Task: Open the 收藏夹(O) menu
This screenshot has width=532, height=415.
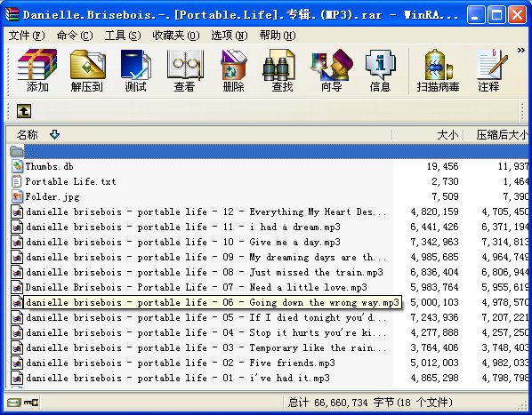Action: (176, 36)
